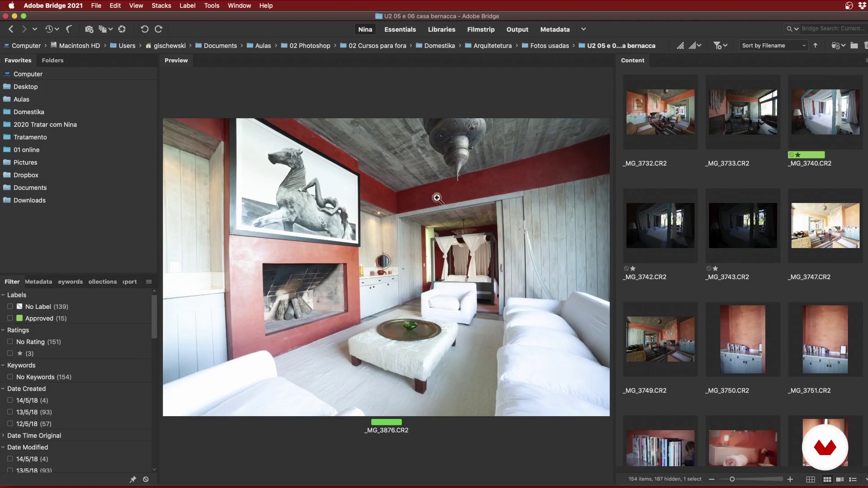Collapse the Keywords filter section
Viewport: 868px width, 488px height.
[x=3, y=366]
